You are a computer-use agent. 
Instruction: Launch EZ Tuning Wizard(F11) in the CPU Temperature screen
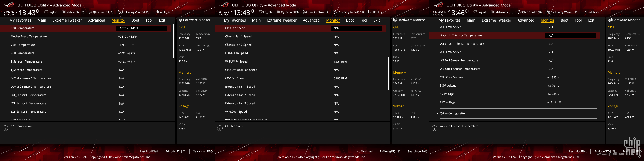[134, 12]
